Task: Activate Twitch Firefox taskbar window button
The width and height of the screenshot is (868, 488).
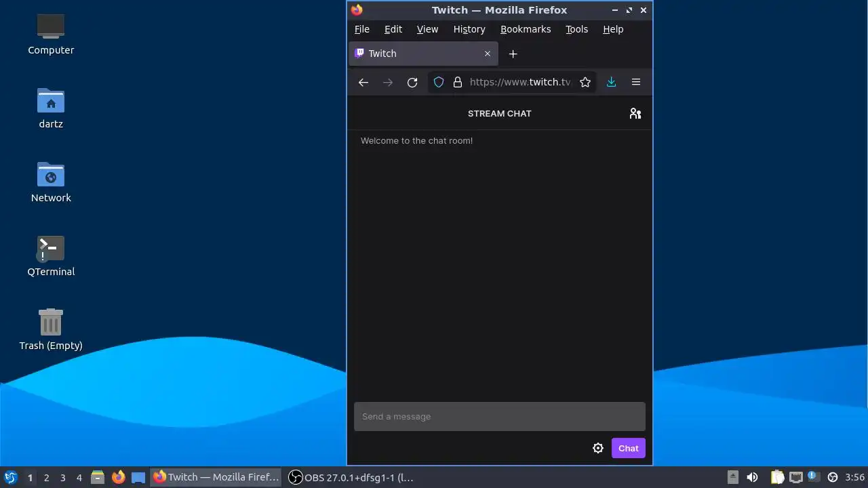Action: coord(217,477)
